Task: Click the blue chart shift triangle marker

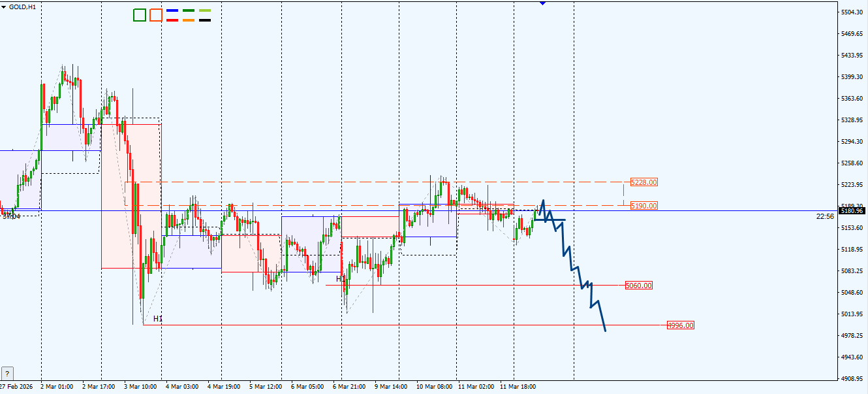Action: [x=542, y=3]
